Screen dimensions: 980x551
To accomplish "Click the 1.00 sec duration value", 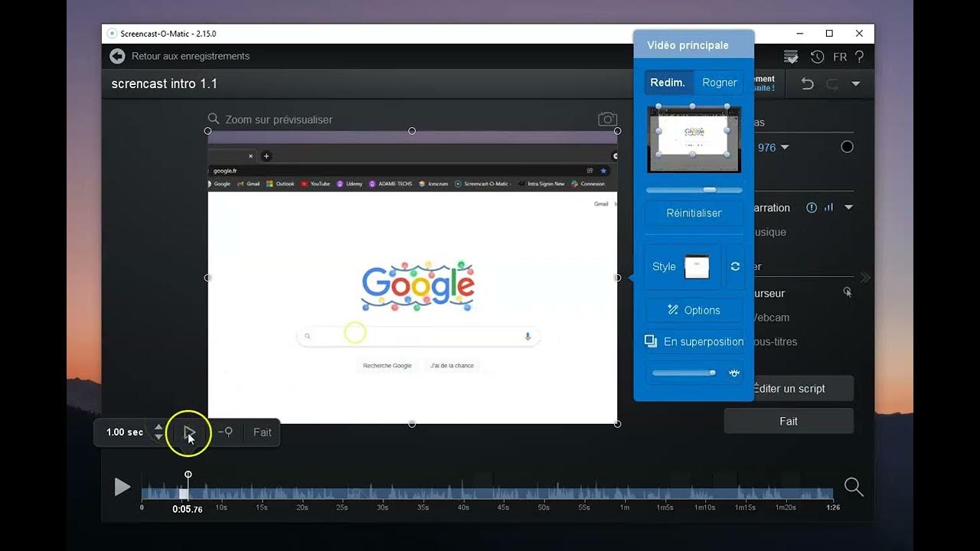I will [125, 432].
